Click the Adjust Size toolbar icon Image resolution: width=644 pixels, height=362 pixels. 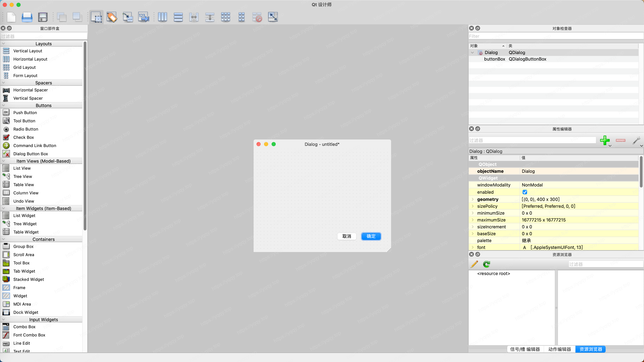(273, 17)
